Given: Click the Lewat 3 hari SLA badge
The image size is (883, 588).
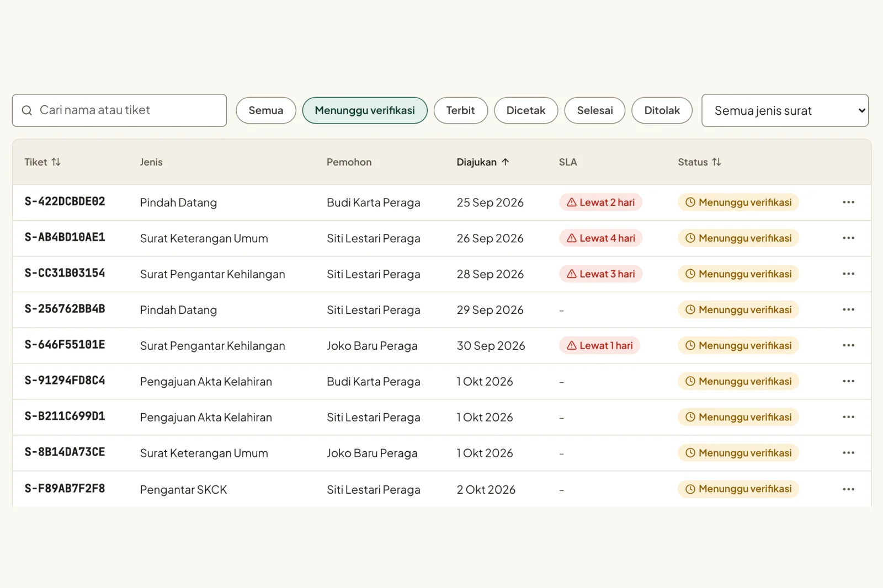Looking at the screenshot, I should (x=600, y=274).
